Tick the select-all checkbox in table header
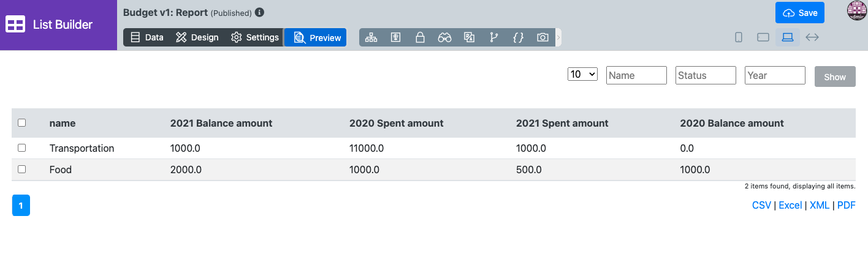Screen dimensions: 868x257 22,123
